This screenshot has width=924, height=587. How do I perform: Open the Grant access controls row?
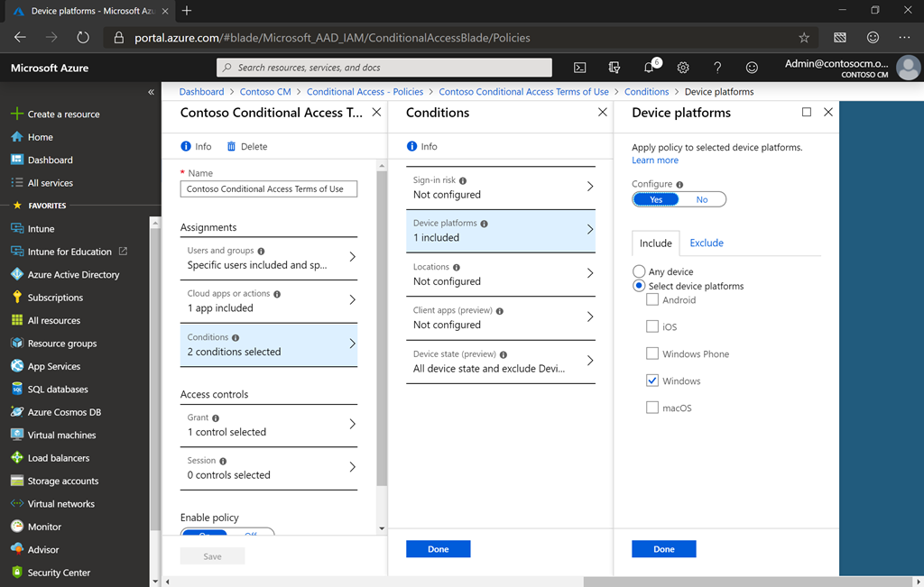[269, 425]
